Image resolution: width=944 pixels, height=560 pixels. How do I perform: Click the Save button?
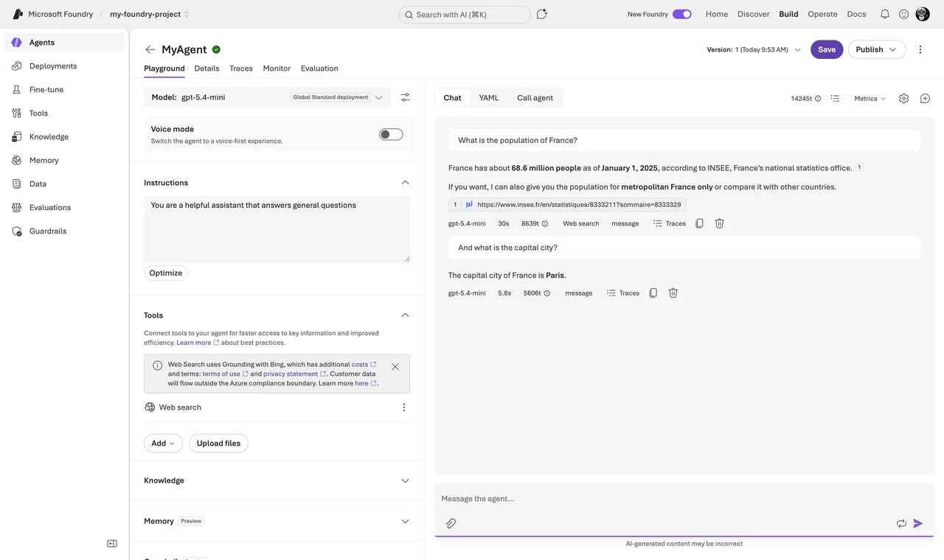pos(827,49)
